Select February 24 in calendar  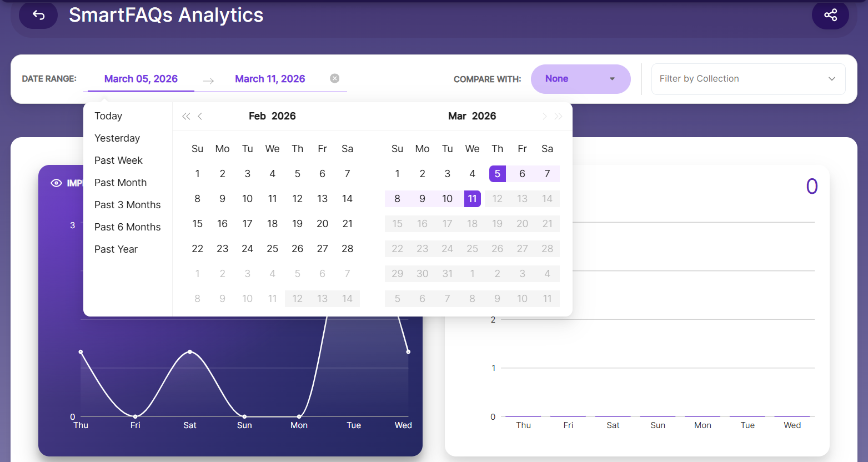[x=247, y=249]
